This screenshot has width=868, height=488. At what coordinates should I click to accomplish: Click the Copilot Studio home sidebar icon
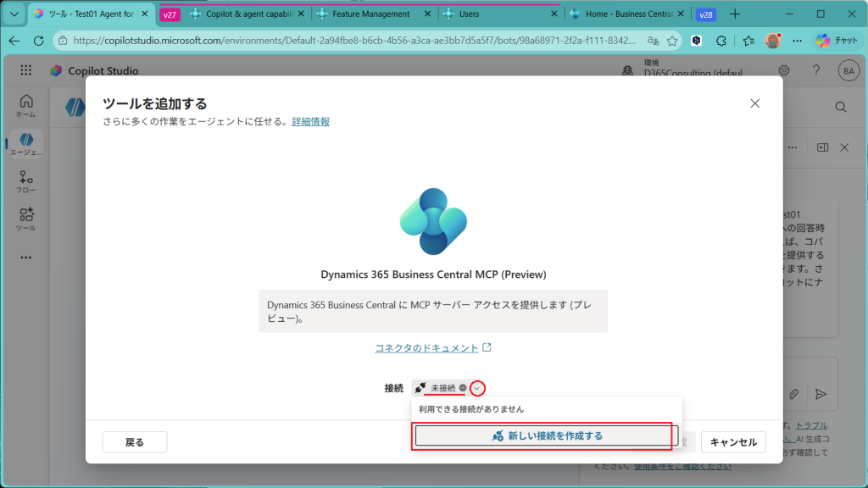pyautogui.click(x=25, y=104)
